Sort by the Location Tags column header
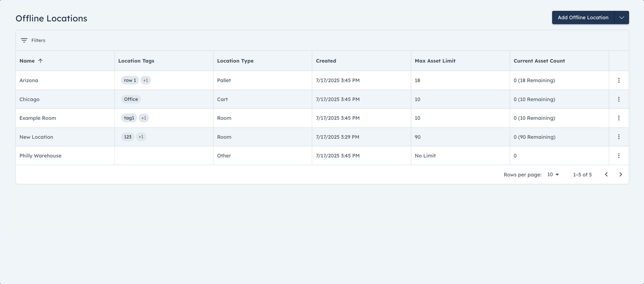The height and width of the screenshot is (284, 644). pos(137,61)
